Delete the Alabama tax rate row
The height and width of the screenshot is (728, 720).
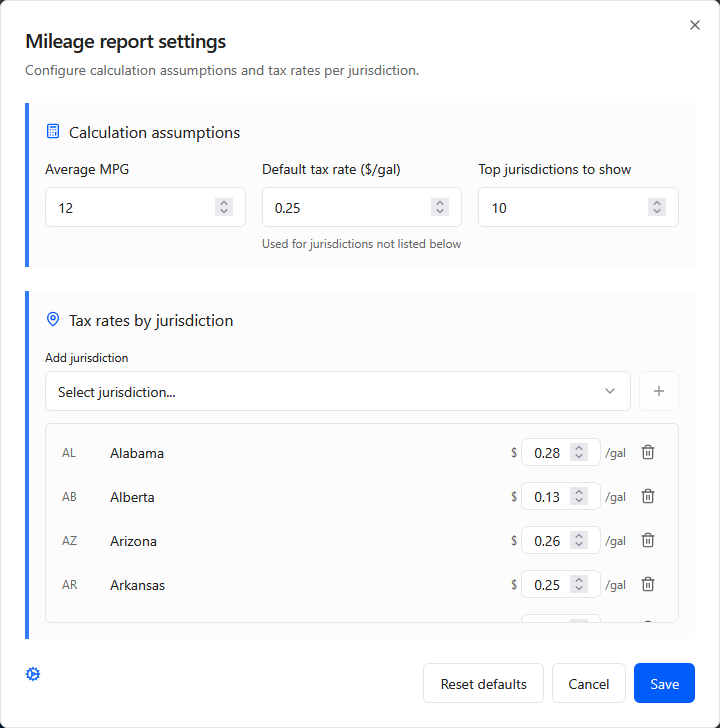click(648, 452)
